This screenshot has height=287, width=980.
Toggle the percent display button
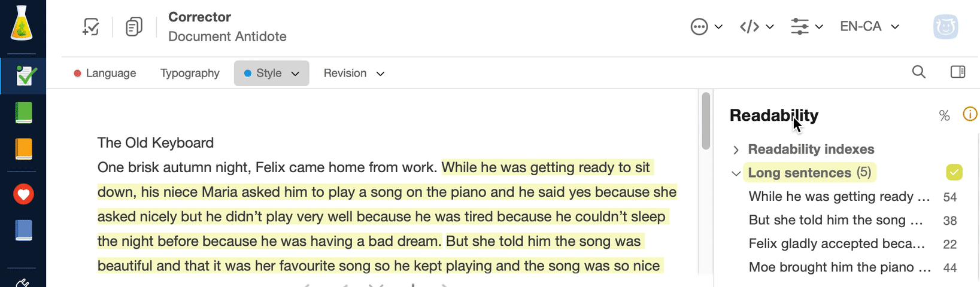tap(944, 116)
